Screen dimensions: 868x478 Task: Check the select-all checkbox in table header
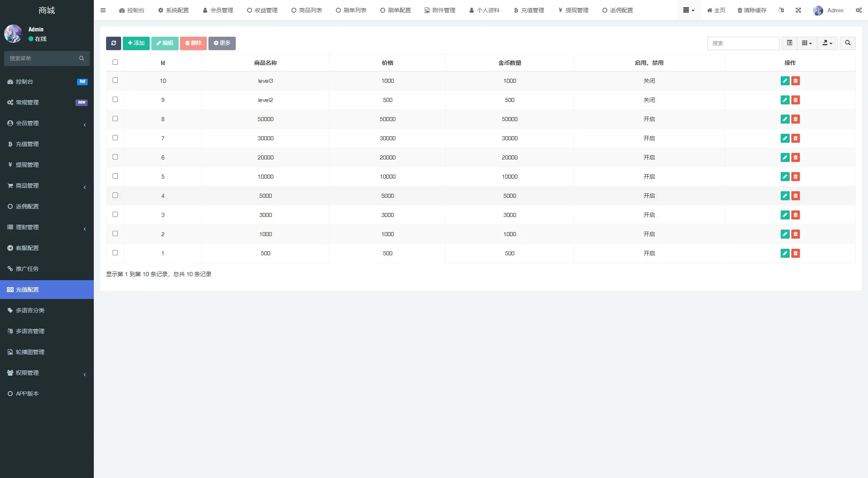pos(115,62)
